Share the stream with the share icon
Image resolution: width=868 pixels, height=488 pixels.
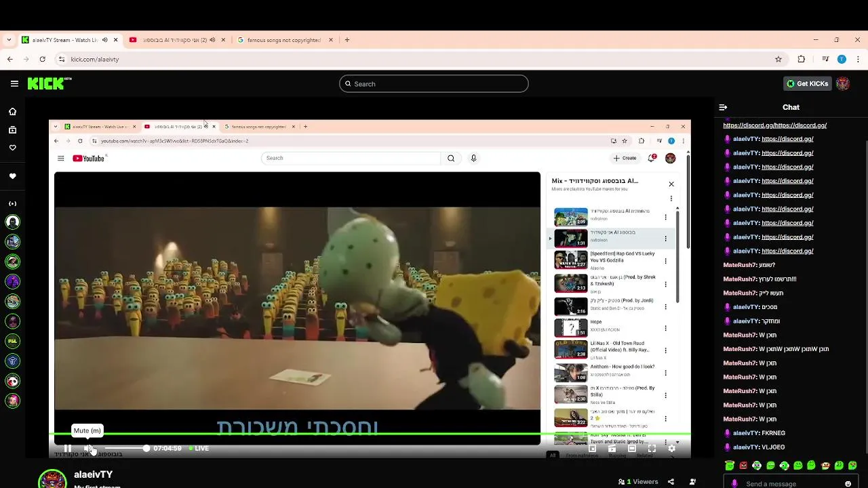point(671,482)
